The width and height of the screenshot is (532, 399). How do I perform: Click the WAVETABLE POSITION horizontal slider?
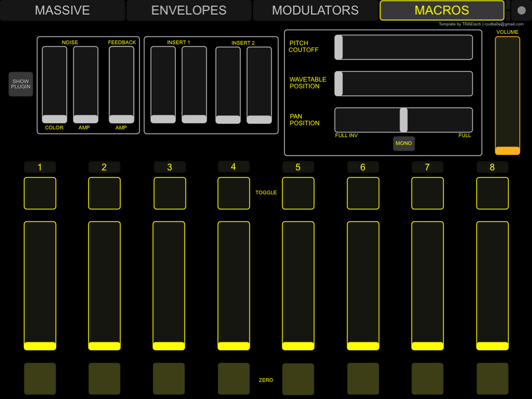click(403, 84)
